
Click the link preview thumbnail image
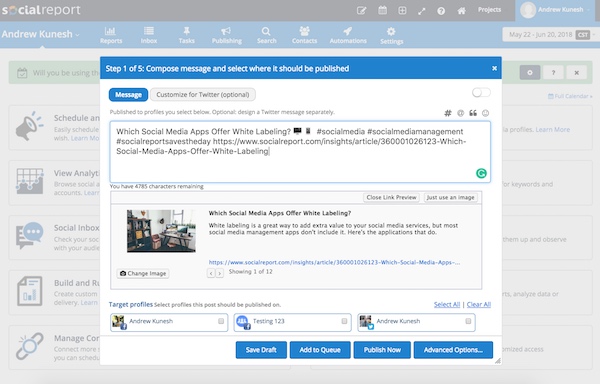tap(161, 231)
